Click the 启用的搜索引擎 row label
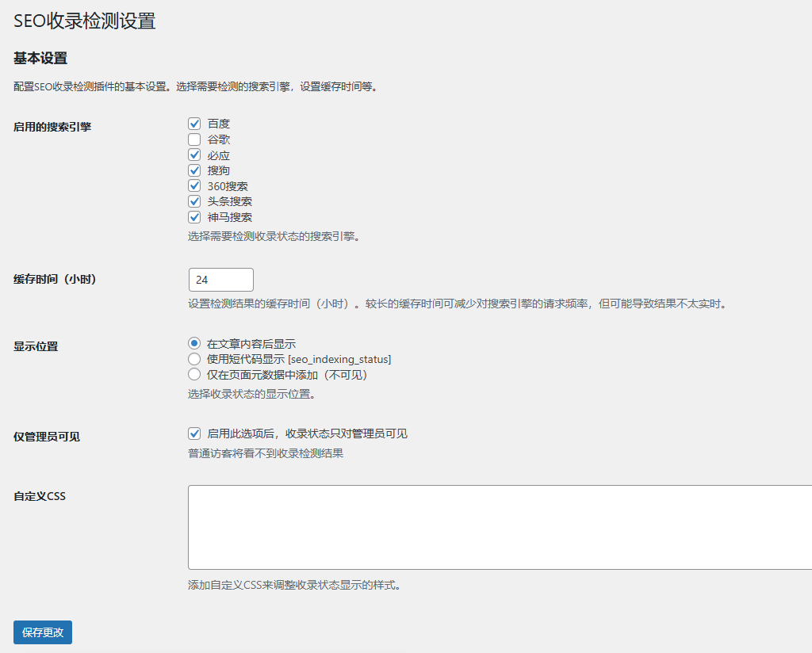The width and height of the screenshot is (812, 653). (52, 127)
